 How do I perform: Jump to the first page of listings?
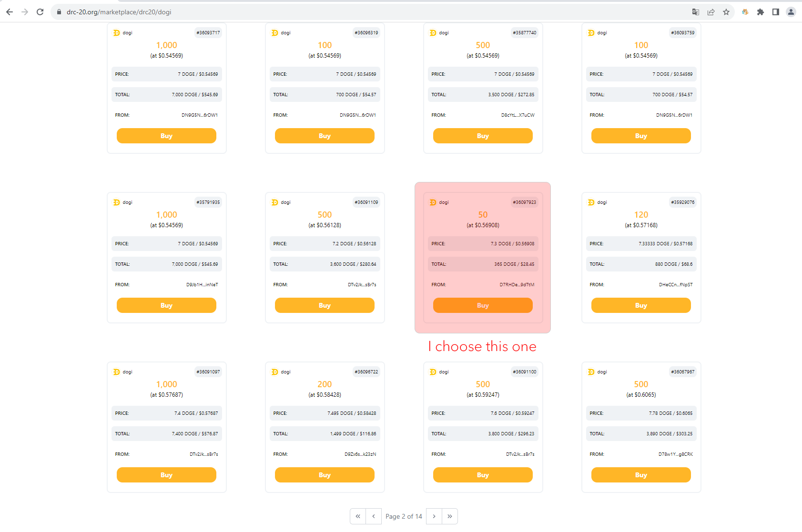358,516
